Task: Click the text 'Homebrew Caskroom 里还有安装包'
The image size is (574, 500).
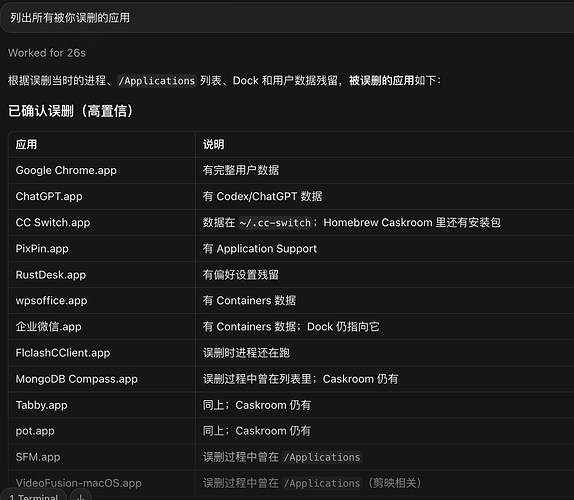Action: [x=412, y=222]
